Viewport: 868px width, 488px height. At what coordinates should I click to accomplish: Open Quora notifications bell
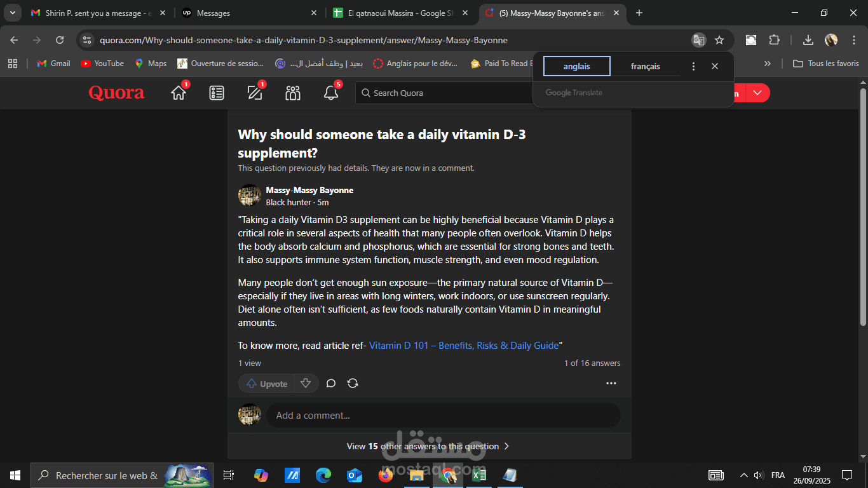pos(331,93)
